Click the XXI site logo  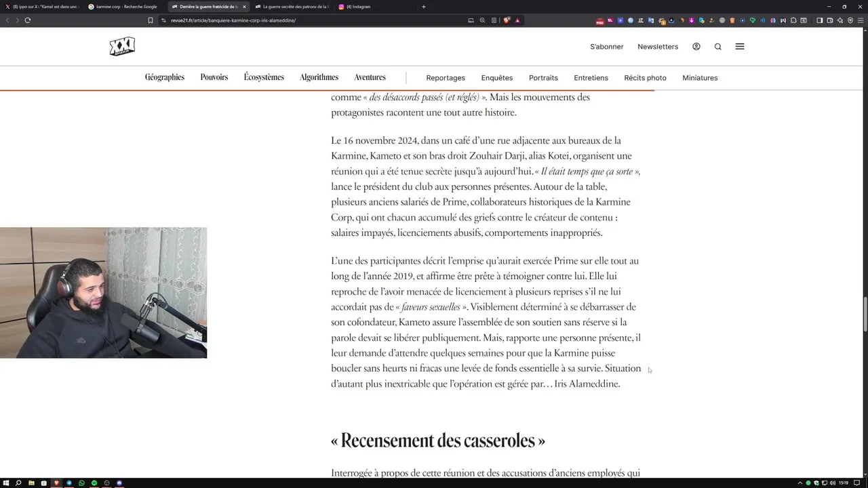(x=122, y=47)
